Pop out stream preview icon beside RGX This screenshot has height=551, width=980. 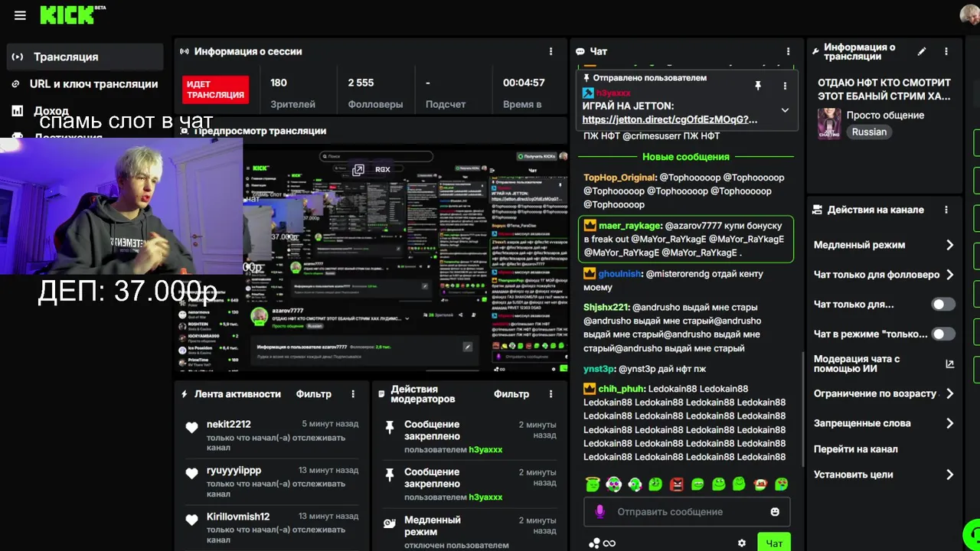pos(358,170)
